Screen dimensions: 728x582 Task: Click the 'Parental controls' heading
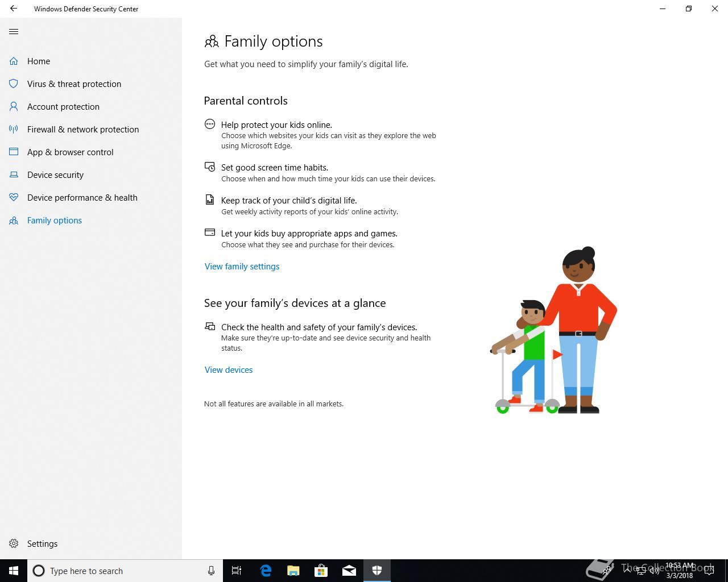click(246, 101)
